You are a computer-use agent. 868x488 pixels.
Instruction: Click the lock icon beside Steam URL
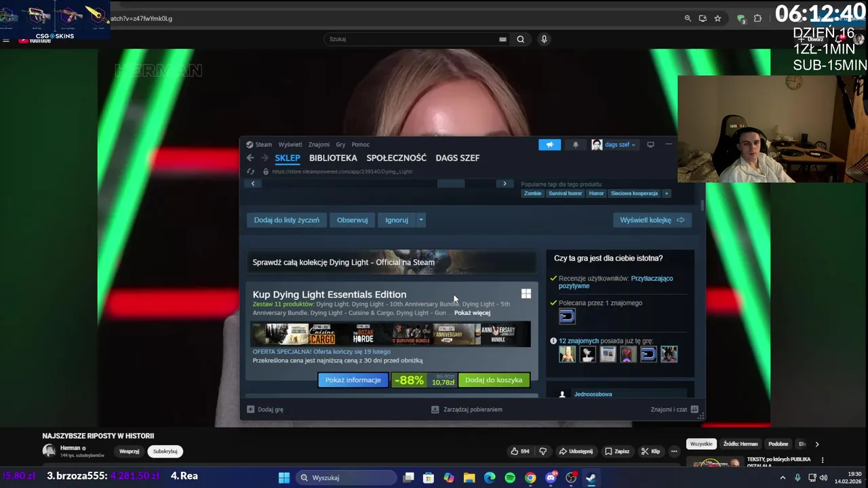(266, 172)
